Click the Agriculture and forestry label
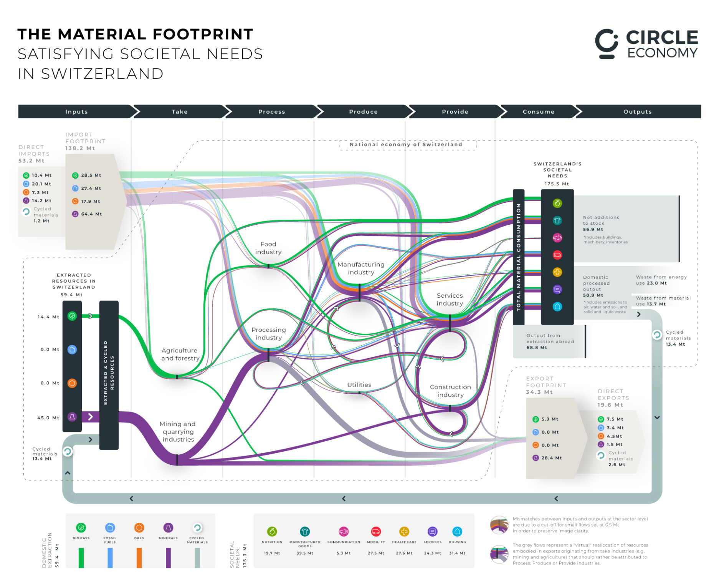 (180, 354)
